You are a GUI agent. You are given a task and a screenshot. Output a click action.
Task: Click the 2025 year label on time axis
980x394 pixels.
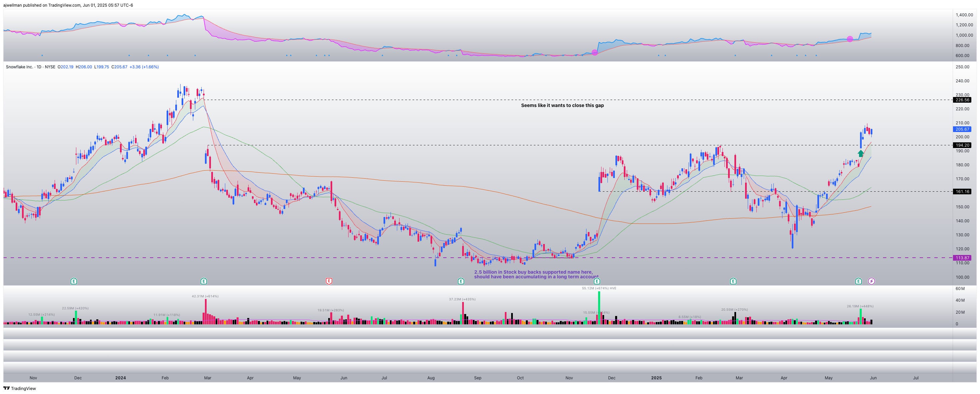click(x=656, y=378)
